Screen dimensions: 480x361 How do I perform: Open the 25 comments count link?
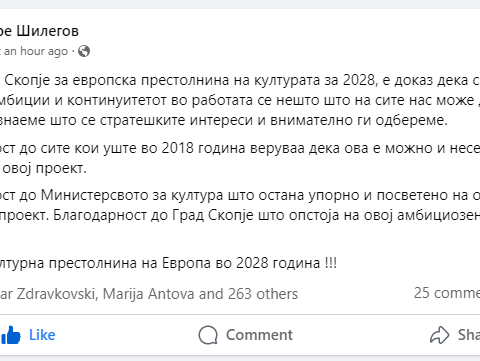point(447,293)
